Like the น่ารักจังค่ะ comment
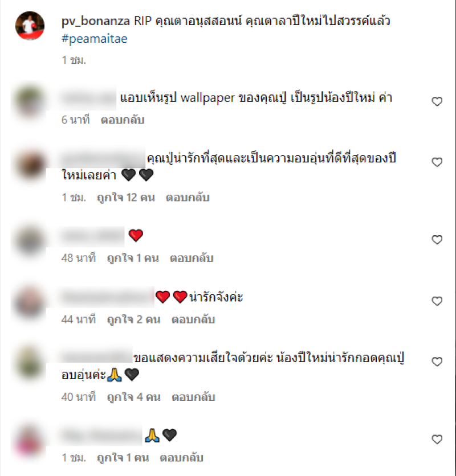This screenshot has width=456, height=476. pos(437,301)
